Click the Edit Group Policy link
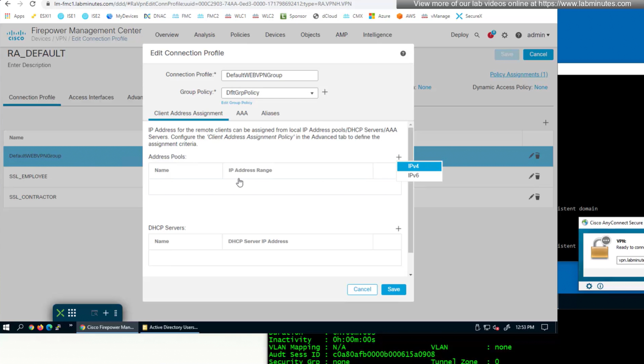The image size is (644, 364). (x=236, y=103)
